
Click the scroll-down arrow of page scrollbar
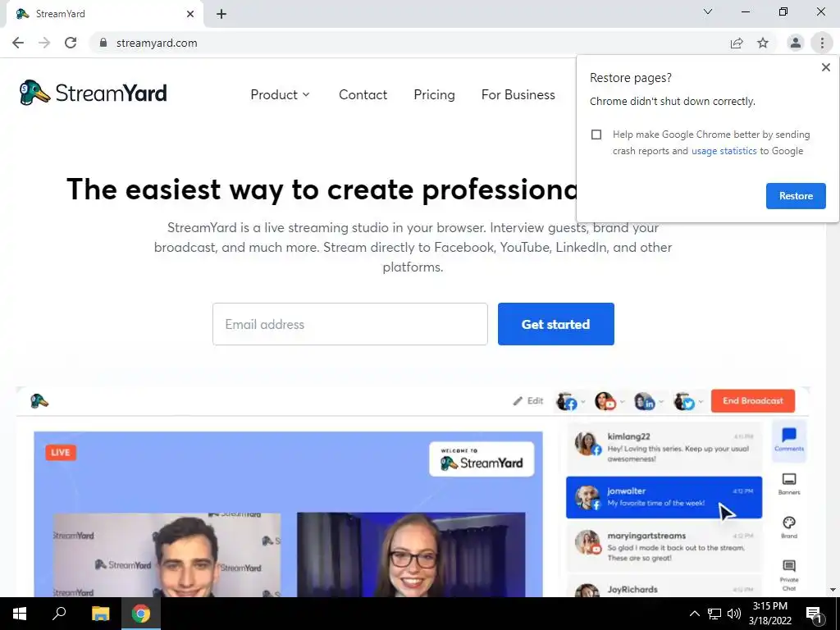pyautogui.click(x=833, y=590)
